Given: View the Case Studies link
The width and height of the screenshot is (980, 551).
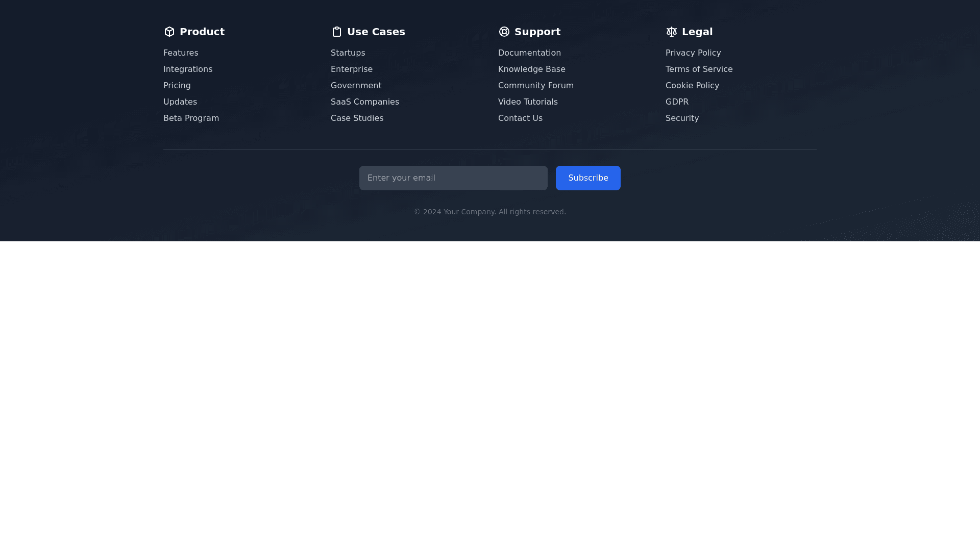Looking at the screenshot, I should (x=357, y=118).
